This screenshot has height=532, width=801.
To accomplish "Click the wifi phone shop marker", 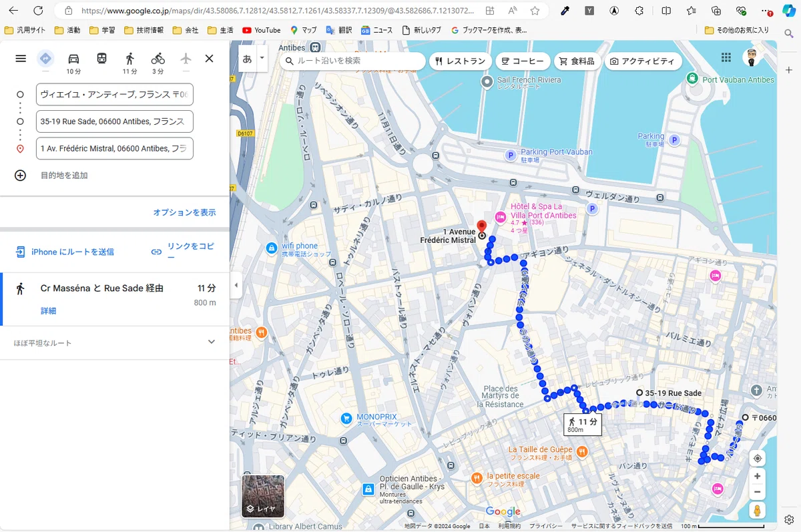I will point(271,248).
